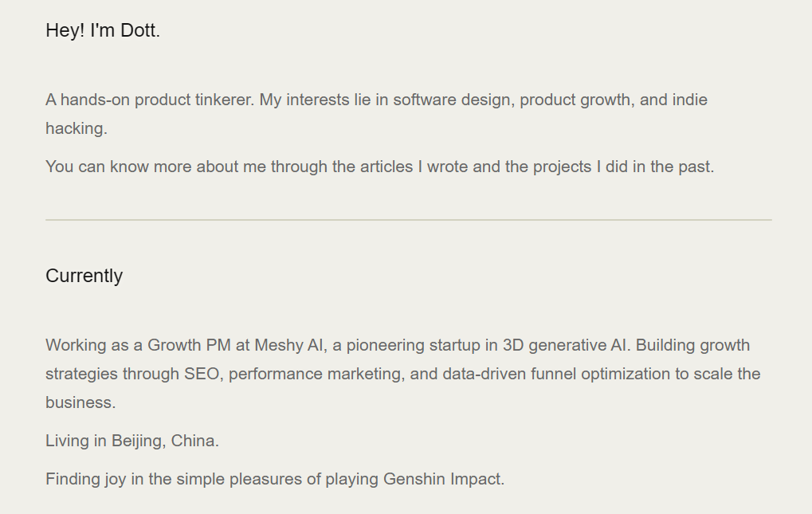812x514 pixels.
Task: Open the "projects" word in the intro
Action: click(x=562, y=167)
